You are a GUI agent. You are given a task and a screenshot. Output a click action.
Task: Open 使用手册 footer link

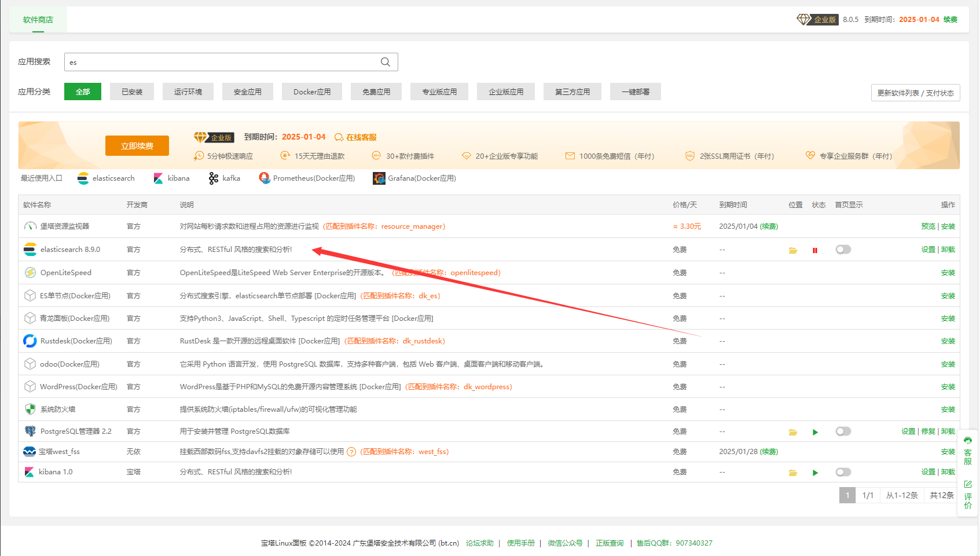click(521, 543)
